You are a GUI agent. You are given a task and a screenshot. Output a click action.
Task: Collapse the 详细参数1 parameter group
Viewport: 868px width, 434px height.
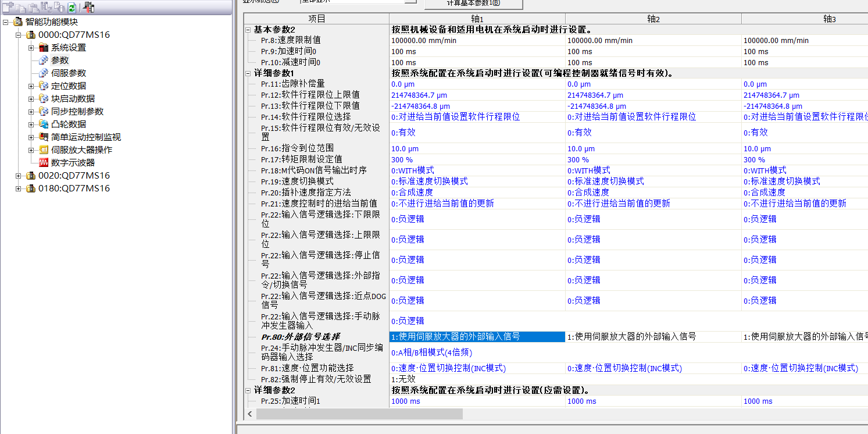point(248,73)
